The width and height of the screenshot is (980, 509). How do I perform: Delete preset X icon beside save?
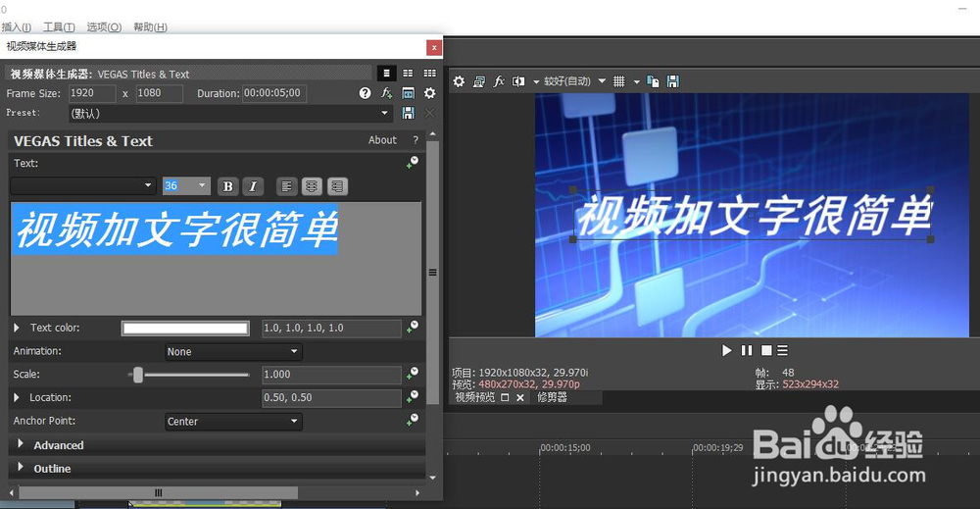(430, 113)
